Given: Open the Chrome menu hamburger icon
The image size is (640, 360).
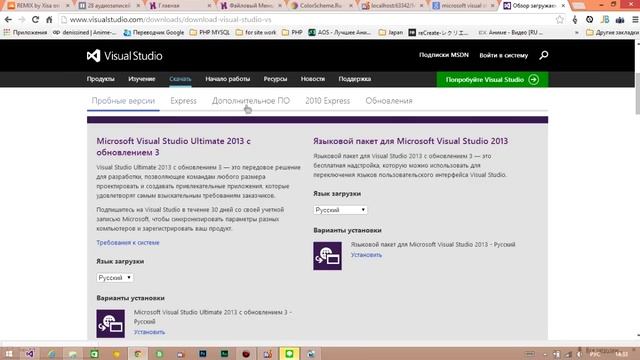Looking at the screenshot, I should point(635,19).
